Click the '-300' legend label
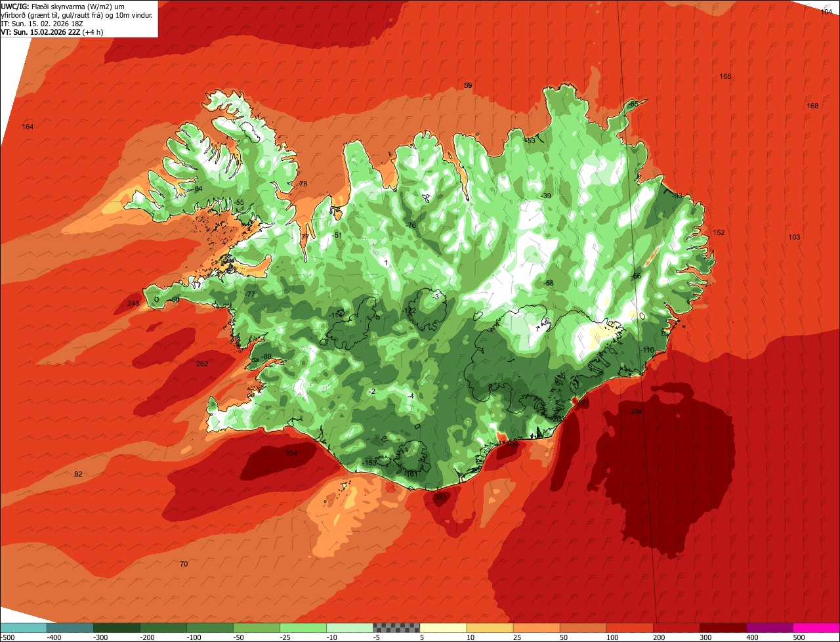Image resolution: width=840 pixels, height=642 pixels. (x=100, y=637)
